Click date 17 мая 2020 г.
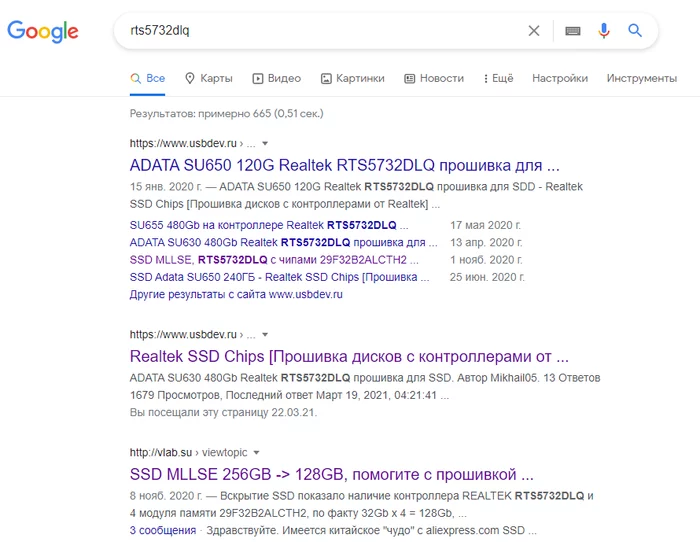 pyautogui.click(x=485, y=225)
